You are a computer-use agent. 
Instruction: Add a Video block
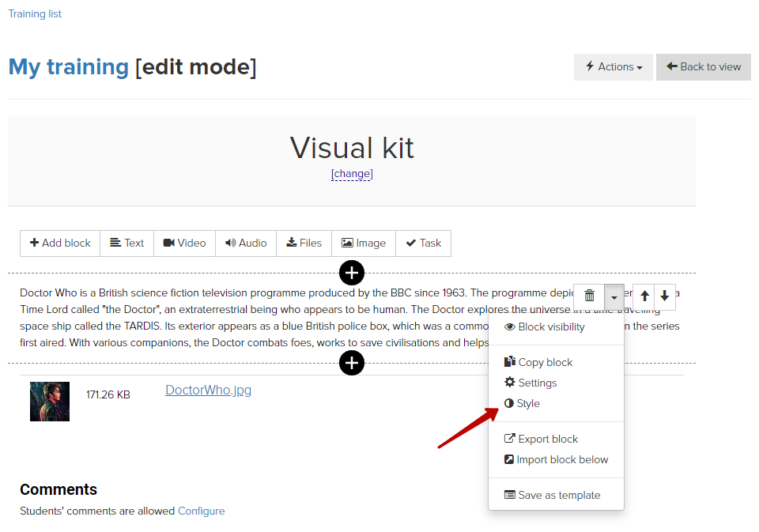(x=184, y=243)
